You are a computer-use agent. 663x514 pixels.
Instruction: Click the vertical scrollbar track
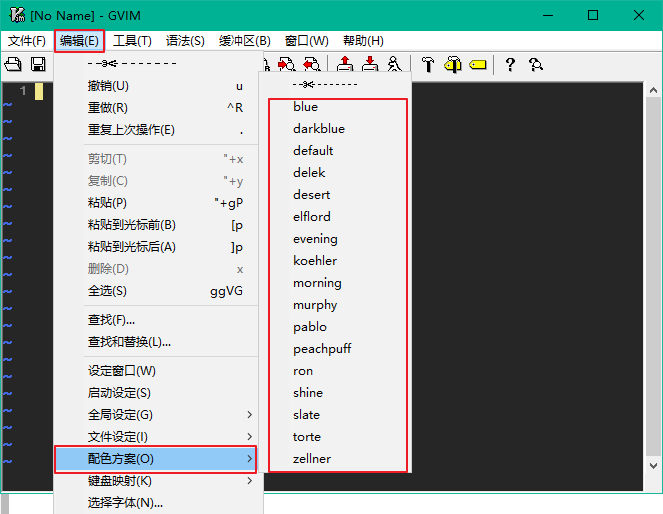[x=653, y=277]
